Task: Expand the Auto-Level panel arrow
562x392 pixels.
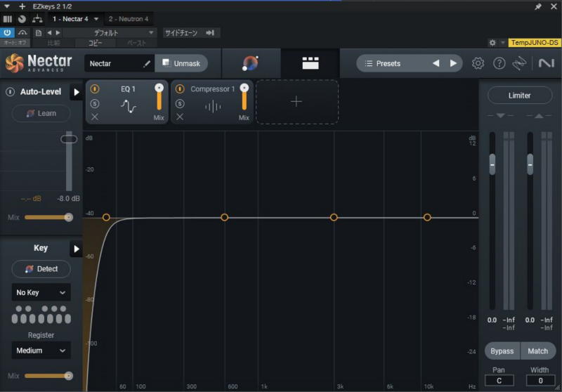Action: pos(77,92)
